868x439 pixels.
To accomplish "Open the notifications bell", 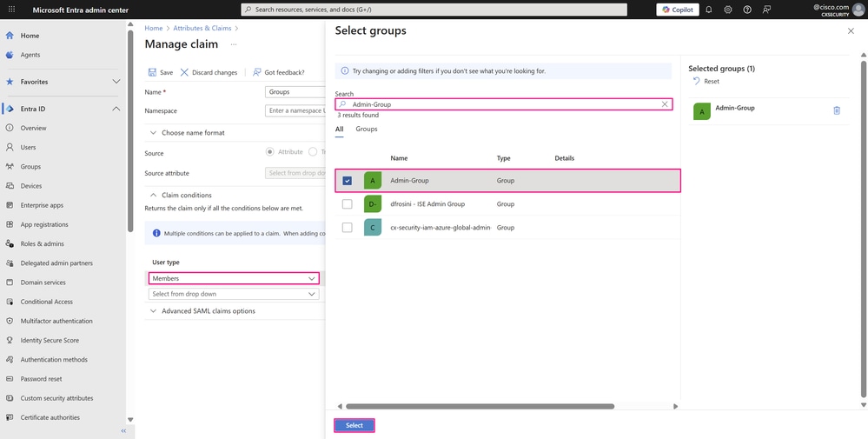I will [x=709, y=10].
